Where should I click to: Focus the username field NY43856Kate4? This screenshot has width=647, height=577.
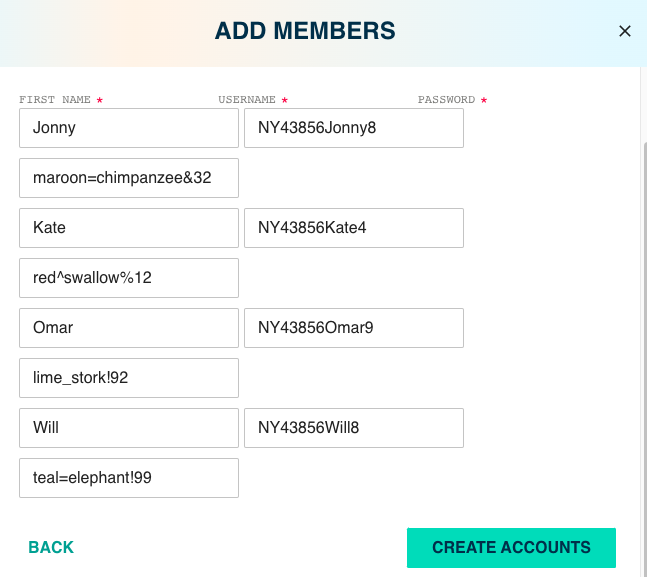click(x=353, y=228)
